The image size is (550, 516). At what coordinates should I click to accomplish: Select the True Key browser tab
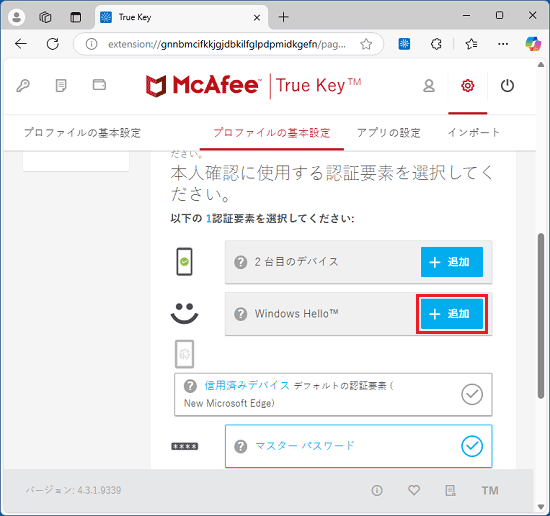point(181,17)
